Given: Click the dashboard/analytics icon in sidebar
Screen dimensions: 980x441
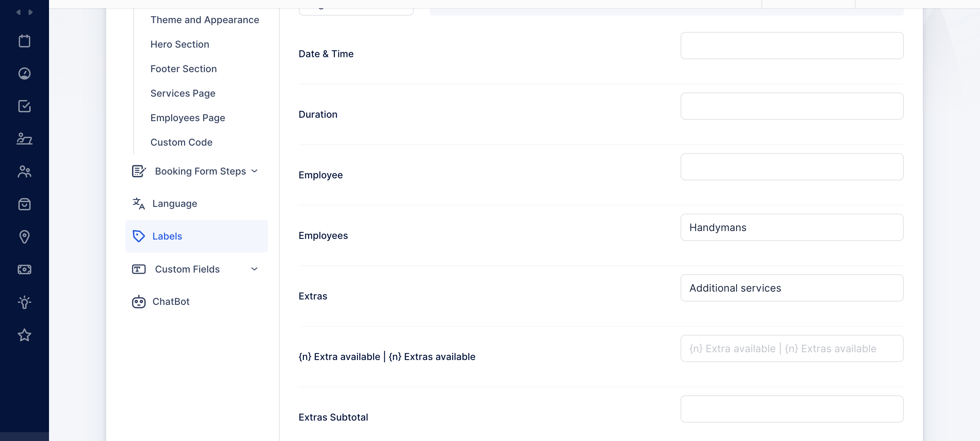Looking at the screenshot, I should coord(24,74).
